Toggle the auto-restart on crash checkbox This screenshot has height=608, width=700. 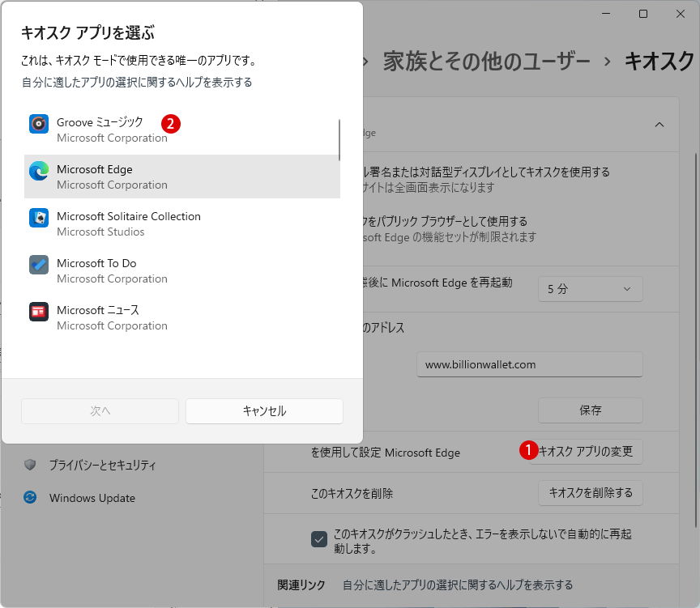pyautogui.click(x=318, y=539)
